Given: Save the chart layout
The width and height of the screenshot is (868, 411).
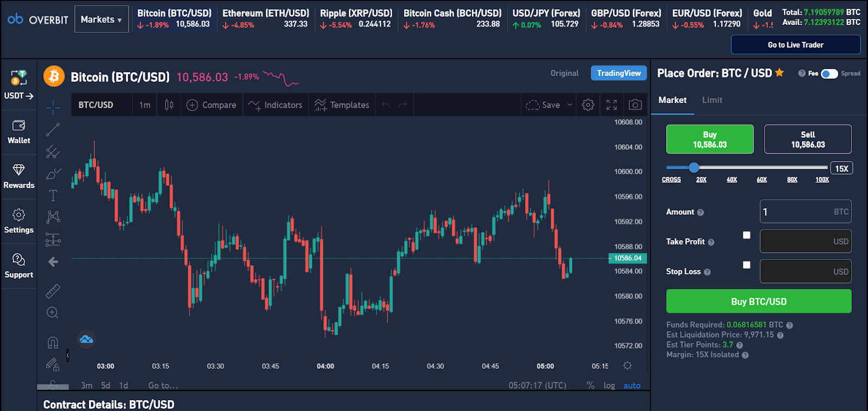Looking at the screenshot, I should (x=543, y=105).
